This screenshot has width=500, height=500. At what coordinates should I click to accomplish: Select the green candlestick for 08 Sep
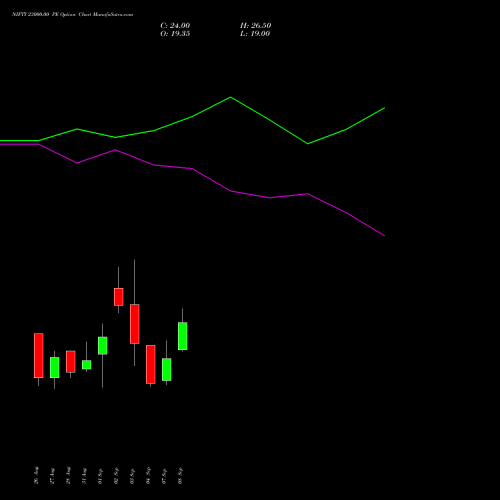[x=183, y=336]
